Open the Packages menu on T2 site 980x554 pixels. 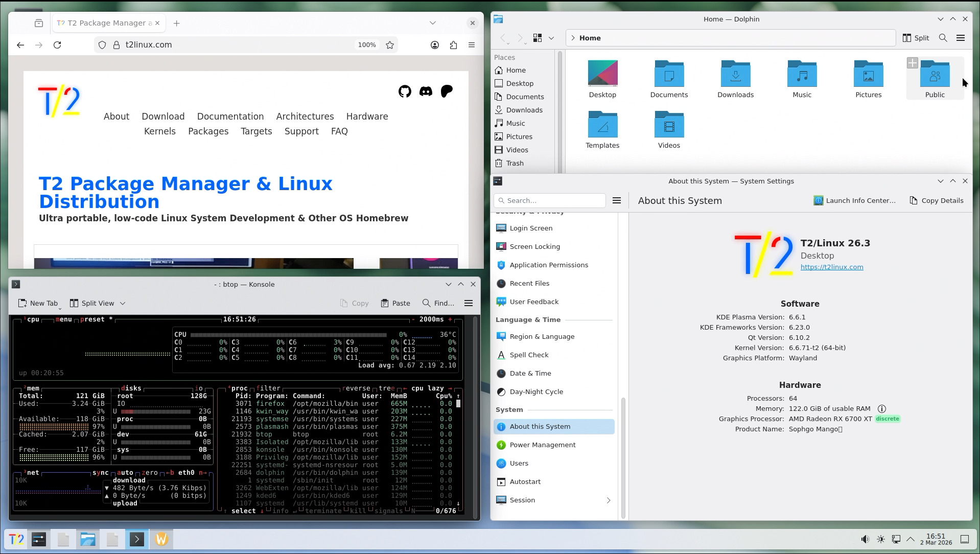[208, 131]
